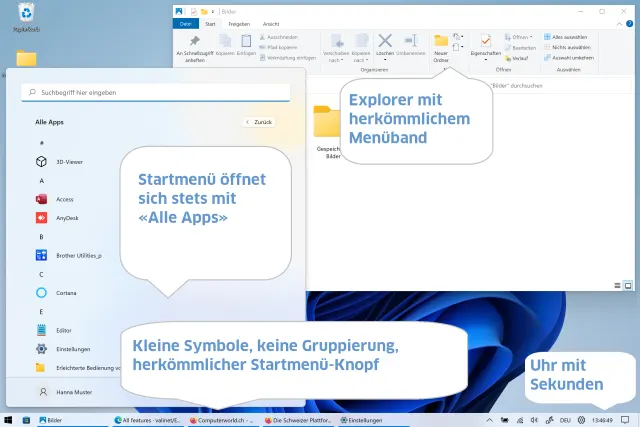Switch to the Ansicht ribbon tab
The height and width of the screenshot is (427, 640).
pyautogui.click(x=271, y=24)
